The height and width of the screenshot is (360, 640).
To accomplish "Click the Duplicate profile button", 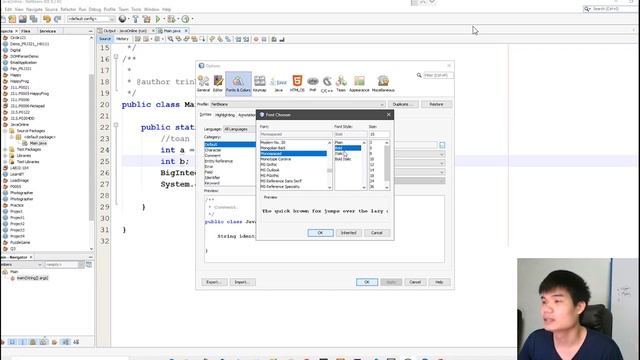I will (x=402, y=104).
